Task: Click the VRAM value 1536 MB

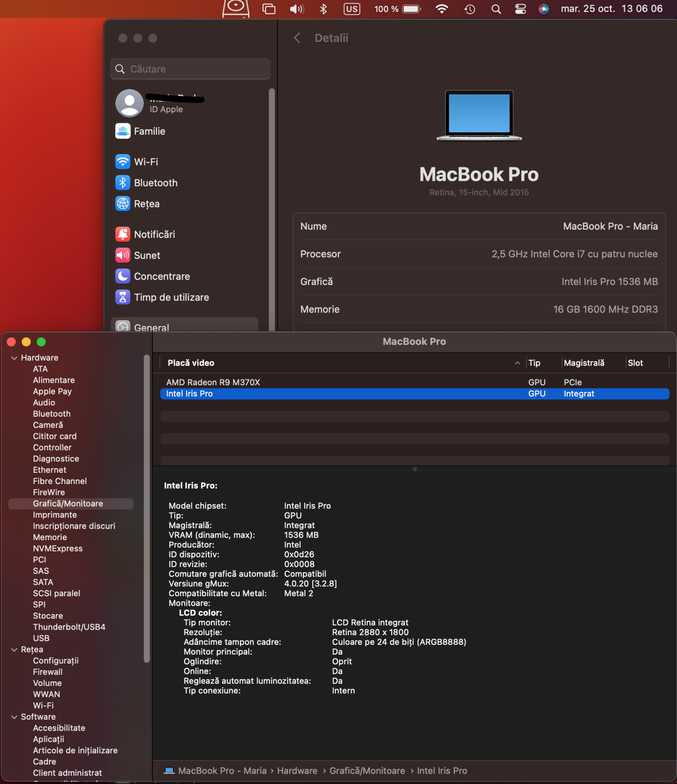Action: (301, 535)
